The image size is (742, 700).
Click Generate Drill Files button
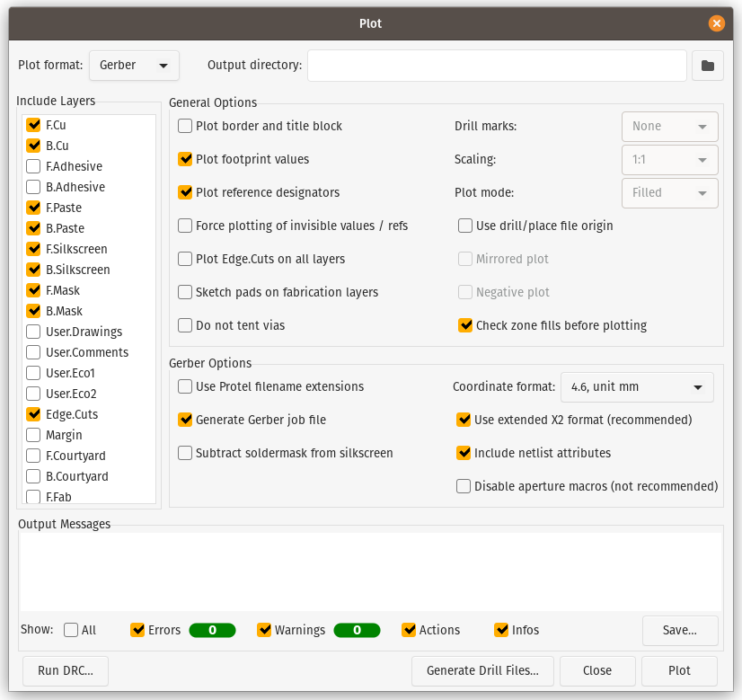tap(482, 671)
